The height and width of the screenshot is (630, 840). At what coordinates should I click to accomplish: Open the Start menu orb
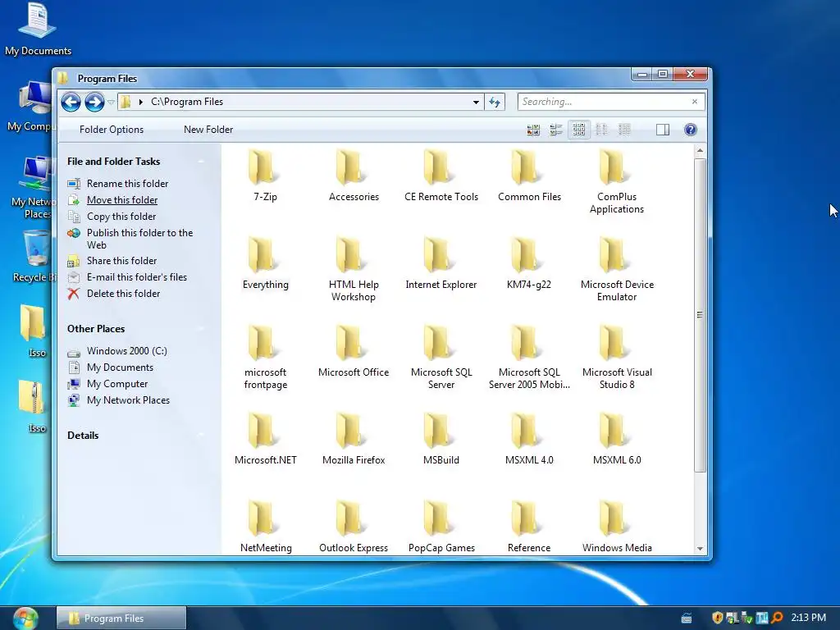tap(25, 619)
